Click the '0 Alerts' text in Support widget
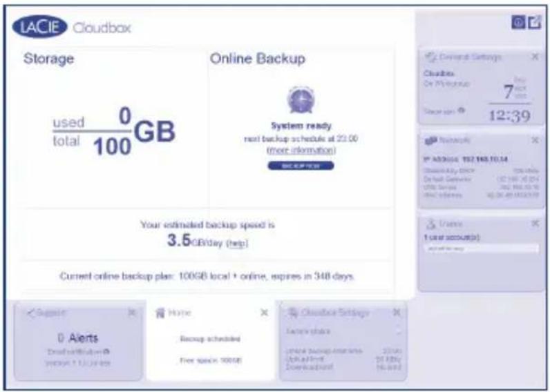This screenshot has height=392, width=550. tap(78, 337)
